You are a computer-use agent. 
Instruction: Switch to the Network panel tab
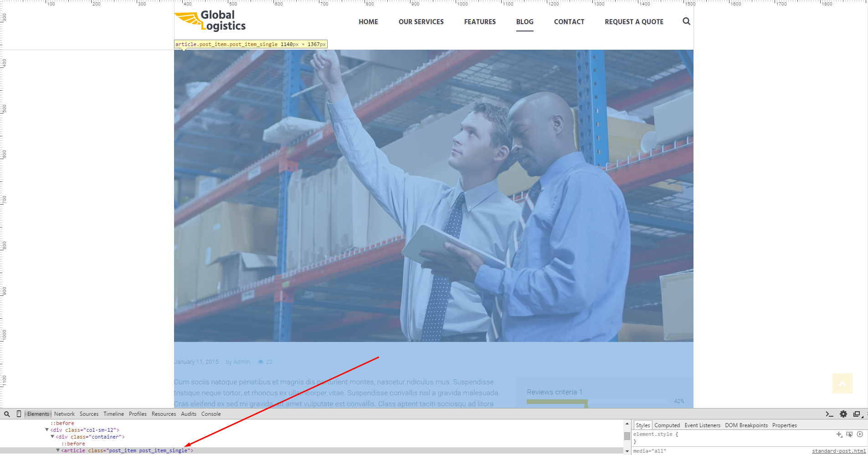(x=64, y=414)
